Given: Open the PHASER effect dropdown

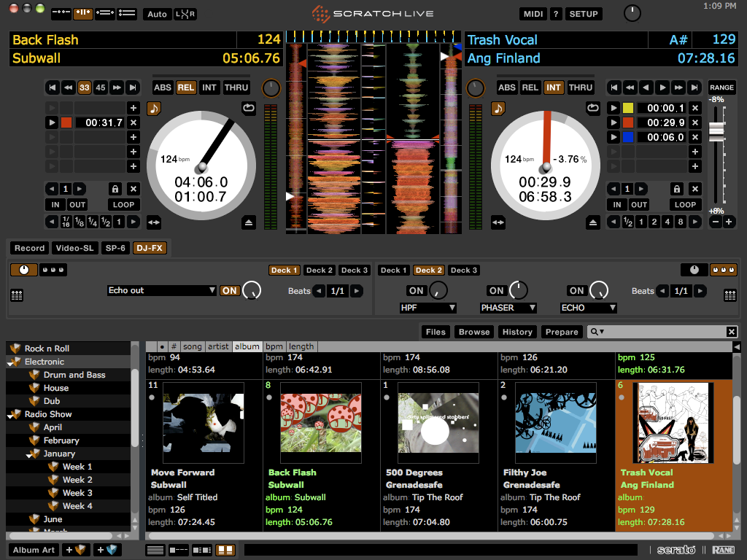Looking at the screenshot, I should pos(508,308).
